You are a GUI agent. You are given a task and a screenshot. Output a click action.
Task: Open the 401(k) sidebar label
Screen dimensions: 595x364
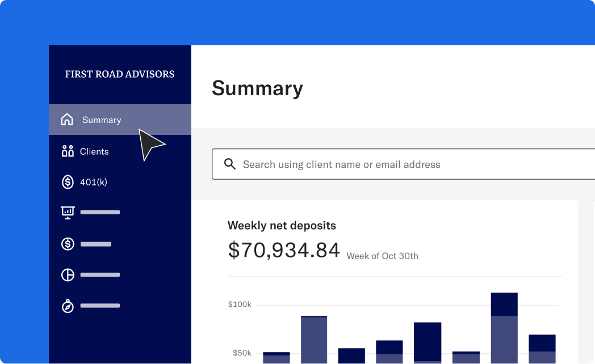94,182
